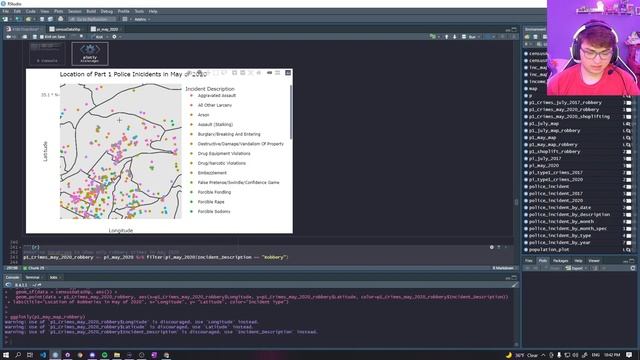Select the Terminal tab

pyautogui.click(x=33, y=278)
